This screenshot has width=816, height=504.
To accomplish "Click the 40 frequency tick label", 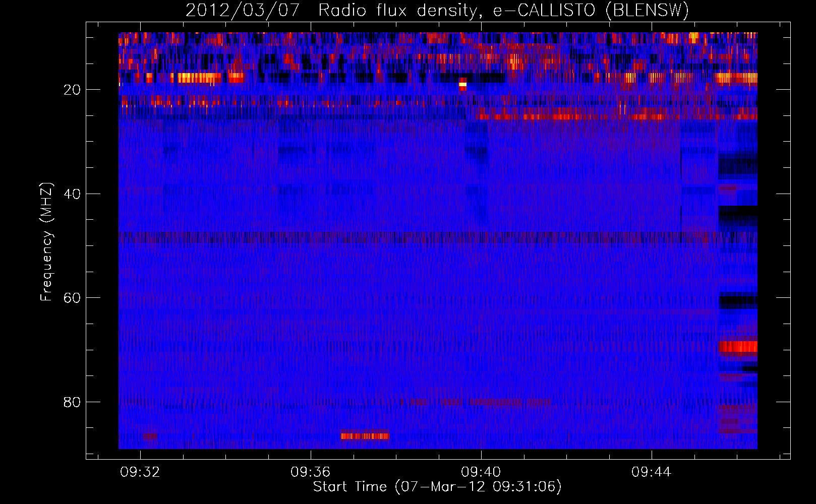I will (x=73, y=194).
